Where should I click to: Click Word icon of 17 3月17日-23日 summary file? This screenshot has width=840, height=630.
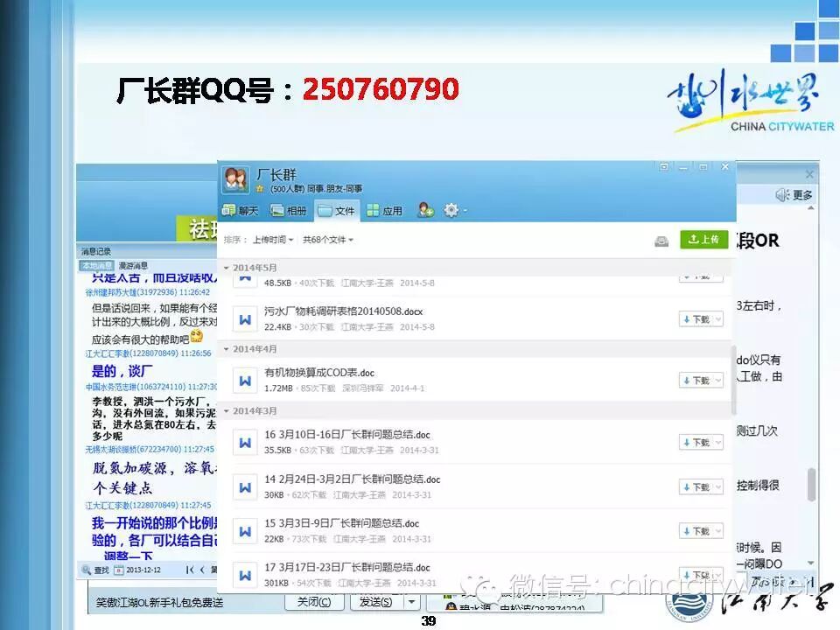tap(245, 576)
